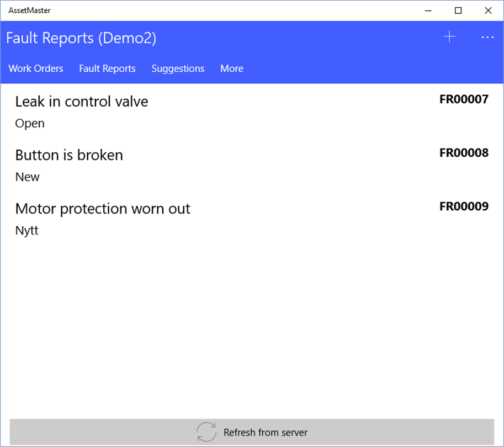
Task: Select the Button is broken report
Action: point(69,155)
